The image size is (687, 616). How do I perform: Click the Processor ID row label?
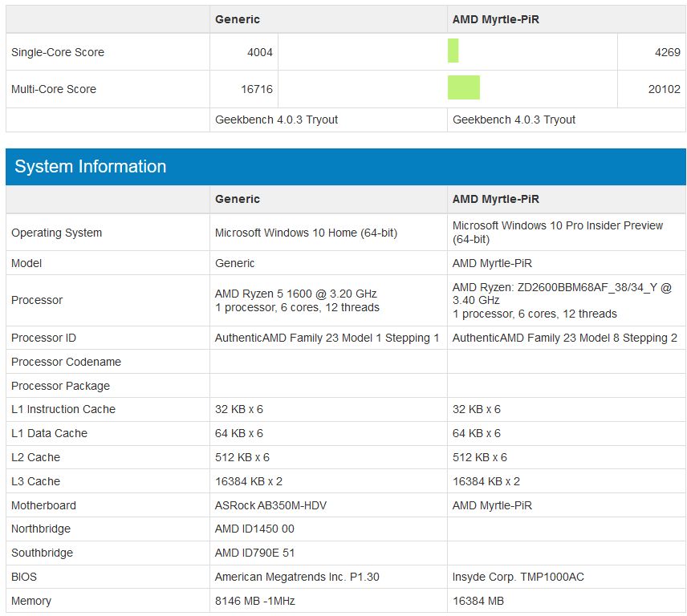tap(43, 338)
